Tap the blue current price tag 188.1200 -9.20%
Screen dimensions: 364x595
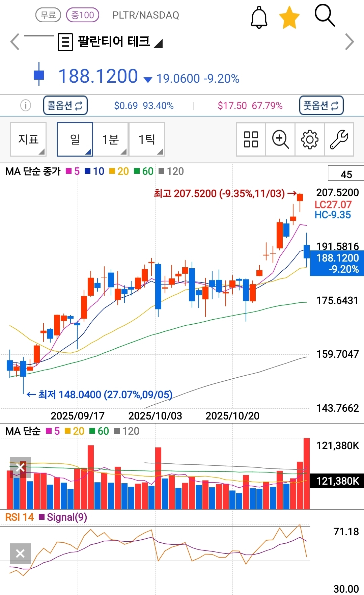337,263
